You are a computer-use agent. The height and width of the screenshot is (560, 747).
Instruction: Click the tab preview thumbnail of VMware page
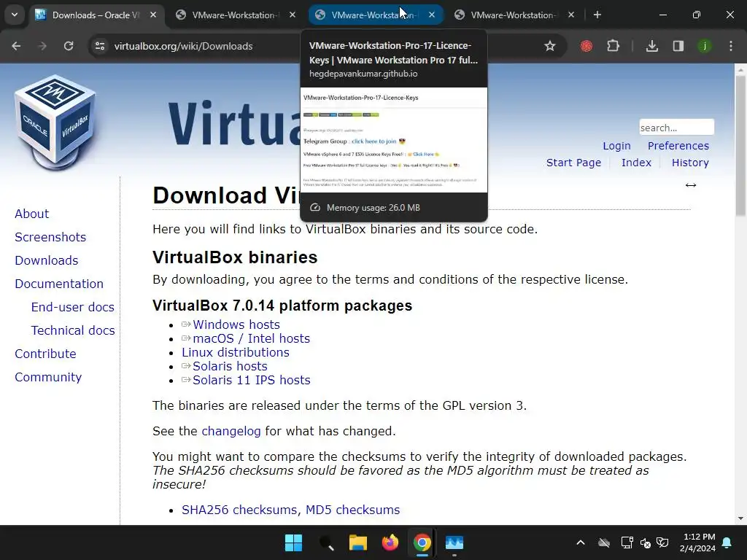point(393,140)
